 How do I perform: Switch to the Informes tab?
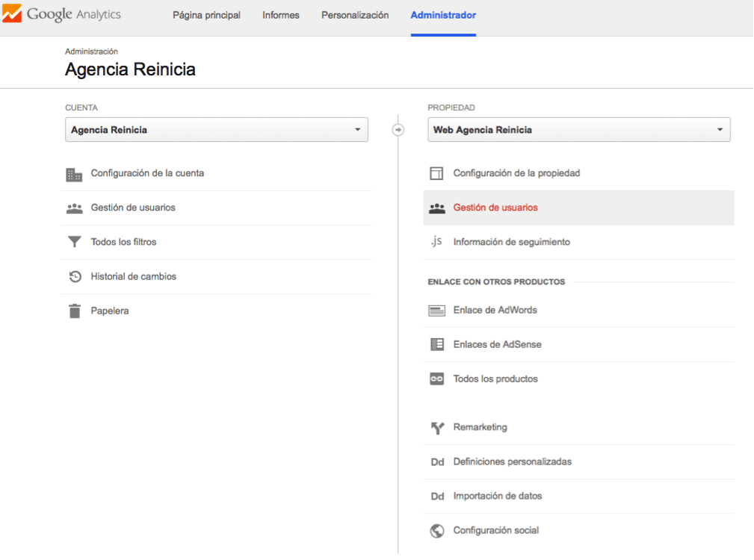(x=281, y=16)
